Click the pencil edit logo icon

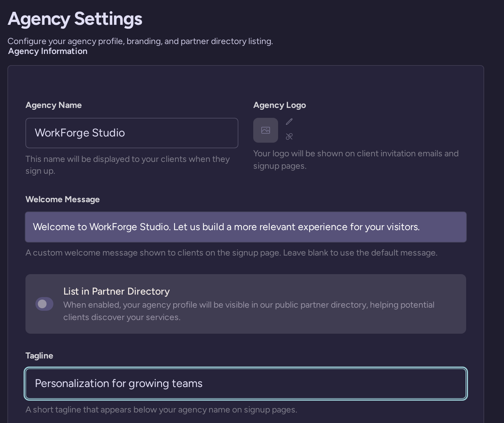click(289, 122)
